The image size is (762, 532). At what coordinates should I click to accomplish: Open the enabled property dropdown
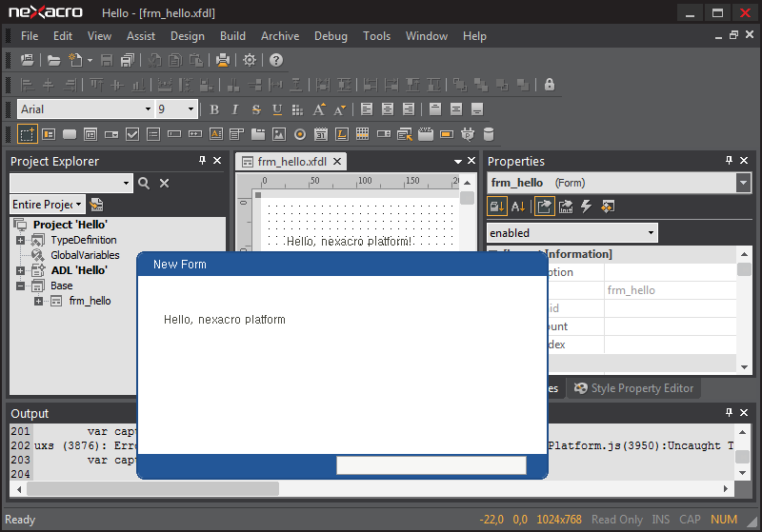coord(651,233)
